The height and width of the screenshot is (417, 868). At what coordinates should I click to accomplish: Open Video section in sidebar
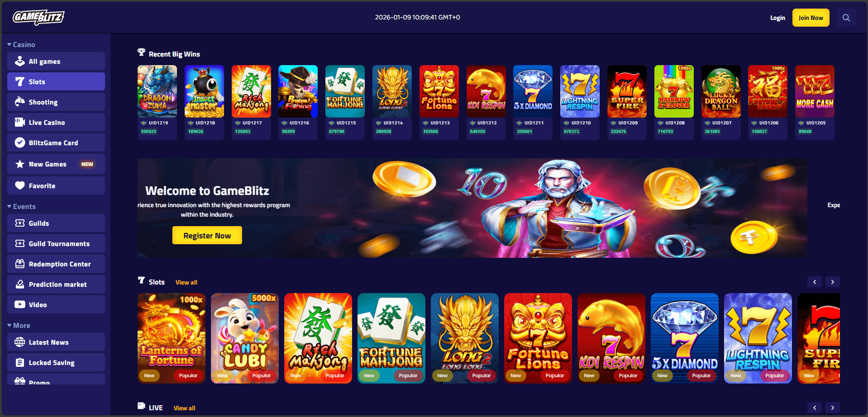(56, 304)
